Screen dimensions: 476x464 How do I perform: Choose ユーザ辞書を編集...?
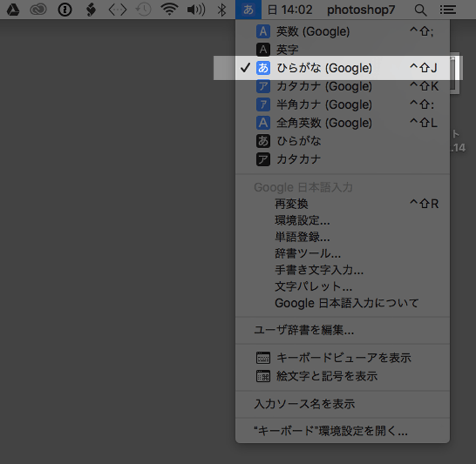coord(343,330)
